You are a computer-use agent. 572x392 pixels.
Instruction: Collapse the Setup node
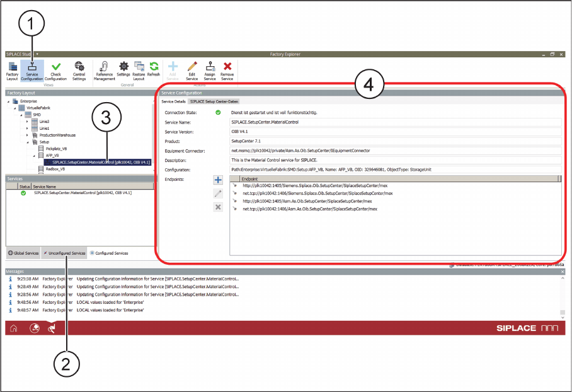tap(27, 142)
